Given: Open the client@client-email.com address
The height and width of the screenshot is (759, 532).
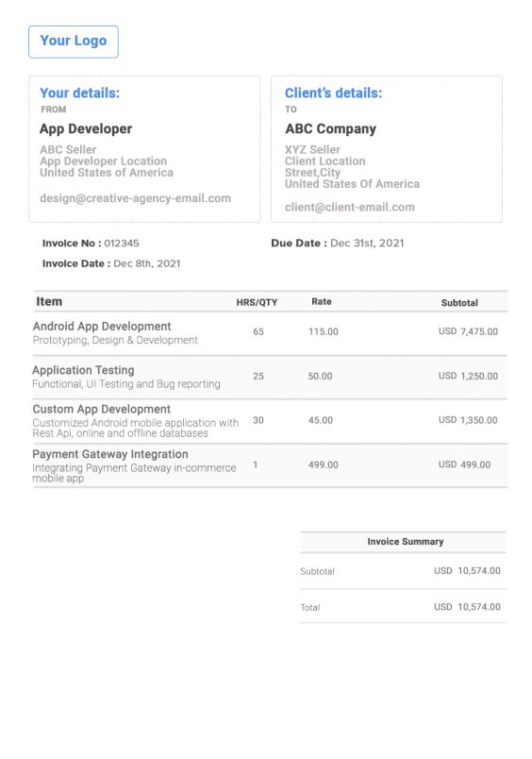Looking at the screenshot, I should (x=350, y=207).
